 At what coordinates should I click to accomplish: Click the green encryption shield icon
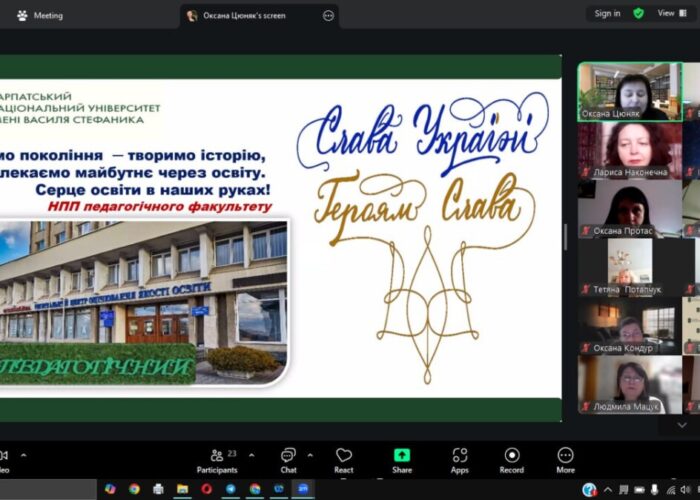tap(638, 14)
